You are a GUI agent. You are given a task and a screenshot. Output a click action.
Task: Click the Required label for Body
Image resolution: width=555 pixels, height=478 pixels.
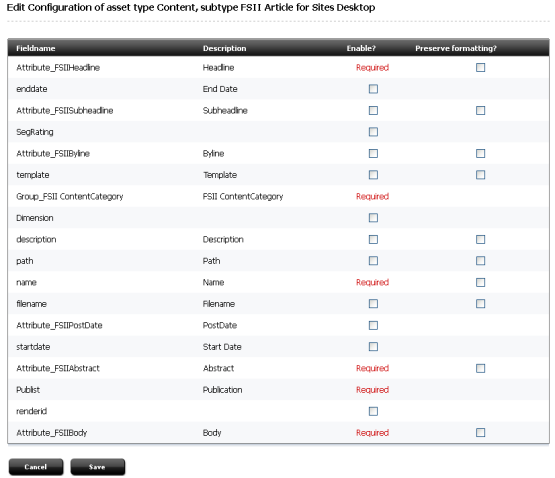point(372,433)
